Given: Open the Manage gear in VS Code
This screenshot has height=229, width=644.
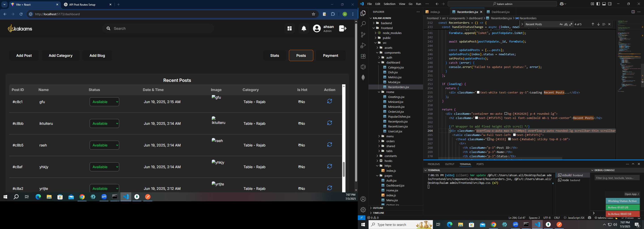Looking at the screenshot, I should pos(363,210).
